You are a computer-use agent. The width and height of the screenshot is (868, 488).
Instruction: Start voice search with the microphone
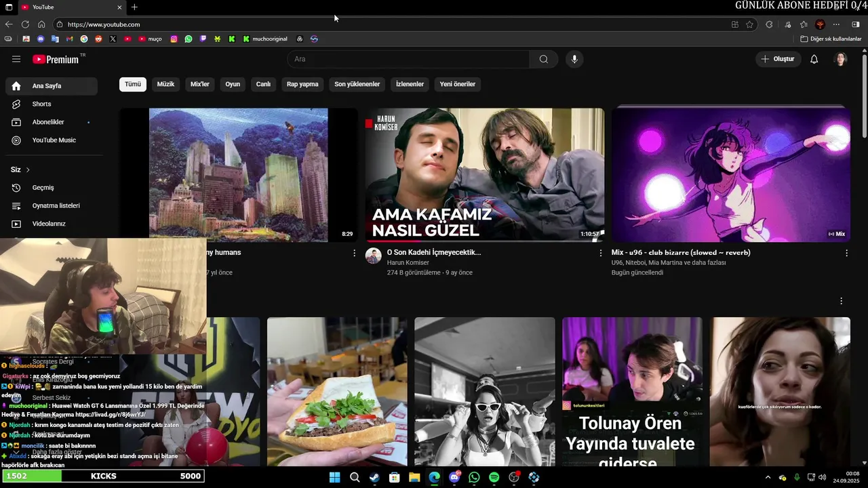pyautogui.click(x=574, y=59)
